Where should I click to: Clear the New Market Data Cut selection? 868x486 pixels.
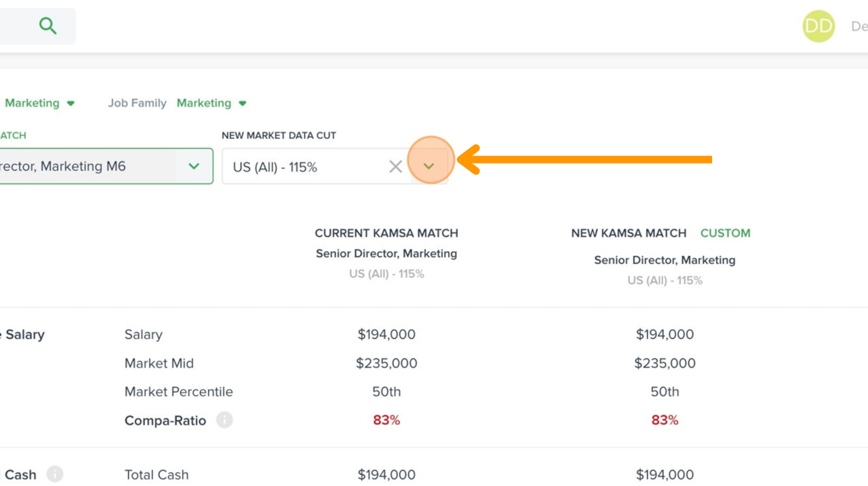[395, 166]
